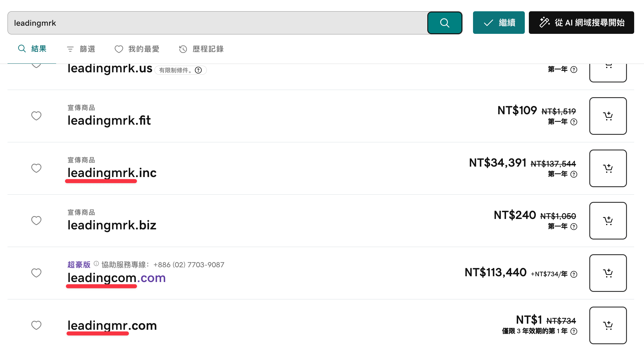
Task: Click the teal search magnifier button
Action: pyautogui.click(x=445, y=23)
